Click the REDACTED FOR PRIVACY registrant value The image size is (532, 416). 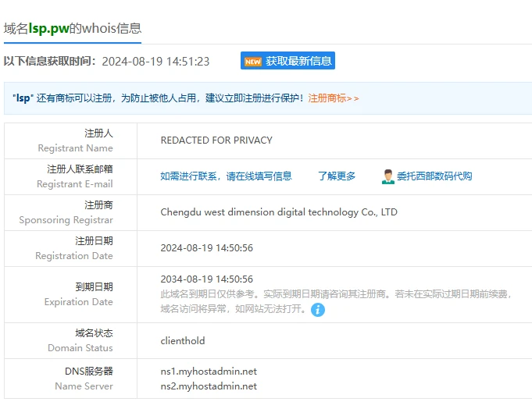click(216, 140)
